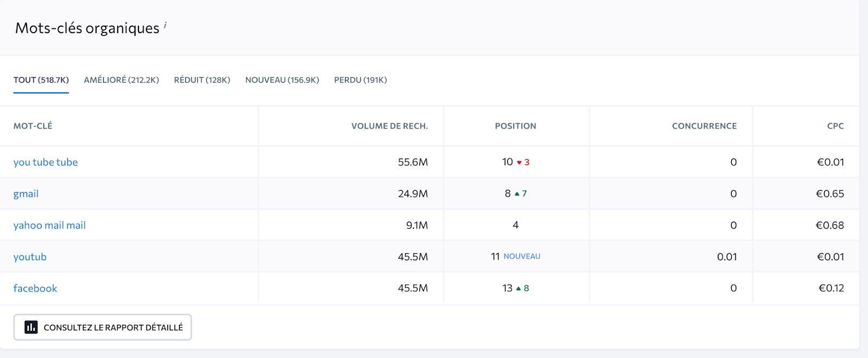Click position 11 in the youtub row
Viewport: 868px width, 358px height.
(x=495, y=256)
